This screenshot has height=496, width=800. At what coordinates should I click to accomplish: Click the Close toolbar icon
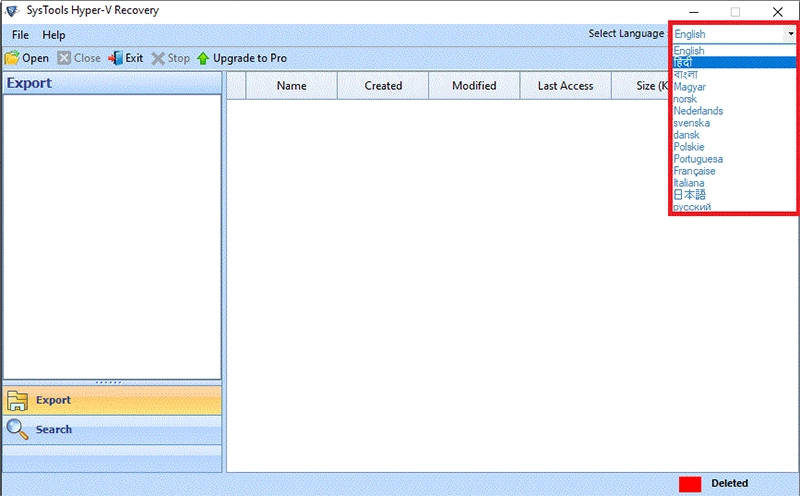[64, 58]
